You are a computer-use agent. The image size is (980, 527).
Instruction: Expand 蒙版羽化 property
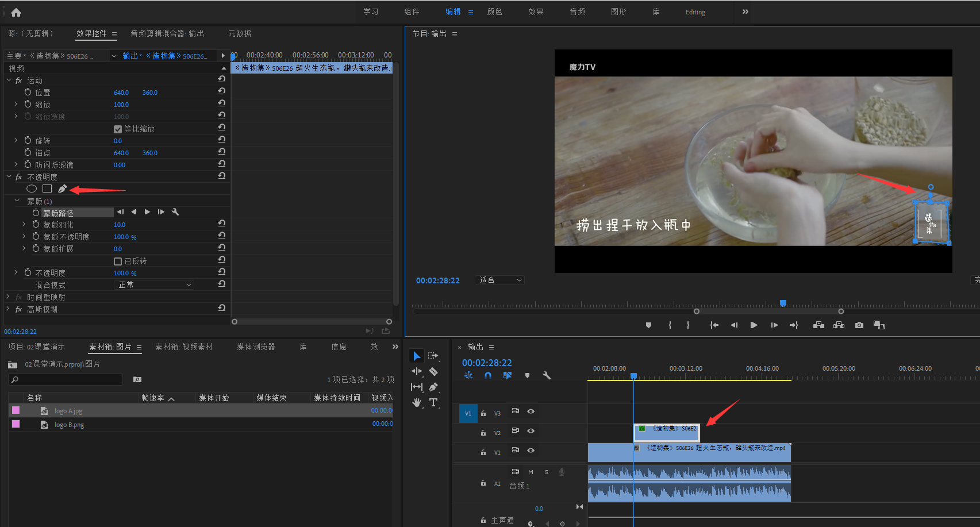pyautogui.click(x=24, y=225)
